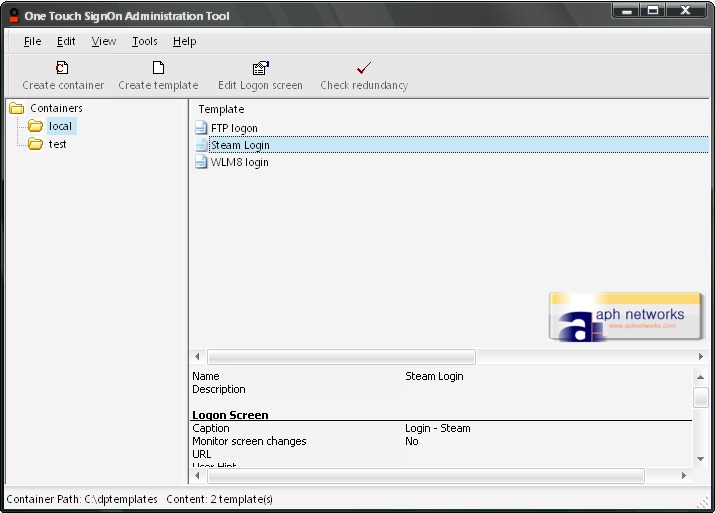Viewport: 715px width, 513px height.
Task: Click the Create container toolbar icon
Action: coord(62,68)
